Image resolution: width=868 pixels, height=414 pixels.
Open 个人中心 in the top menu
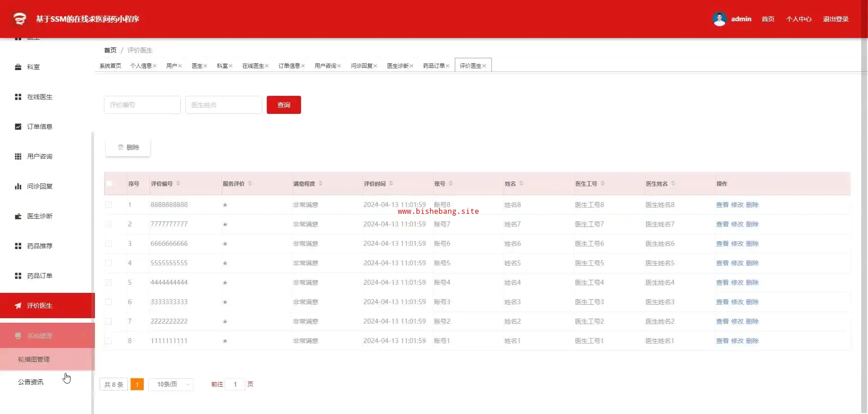(x=798, y=19)
